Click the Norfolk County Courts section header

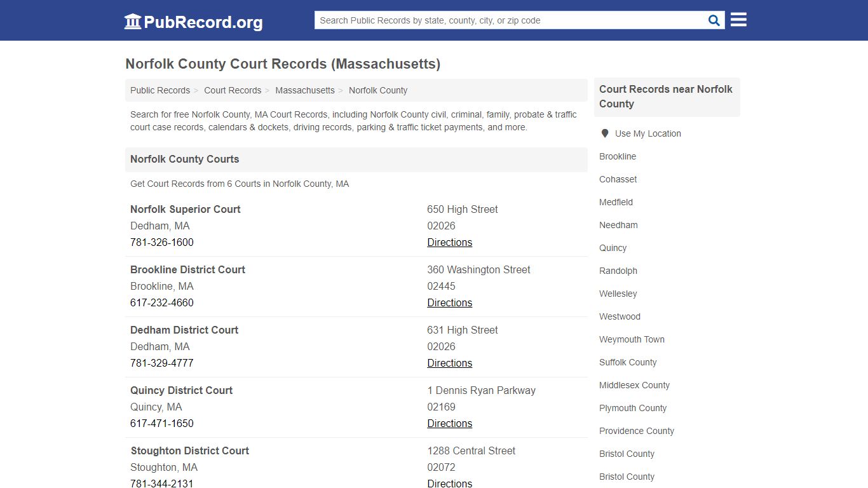click(x=356, y=159)
